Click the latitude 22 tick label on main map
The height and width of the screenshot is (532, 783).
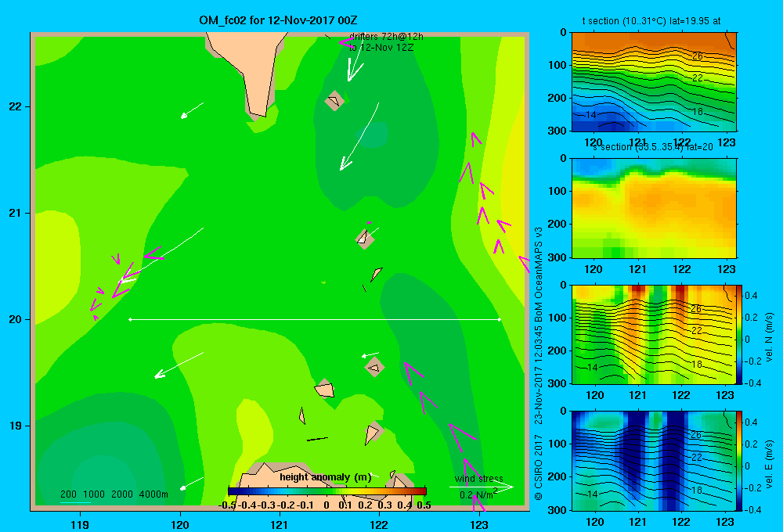[16, 107]
